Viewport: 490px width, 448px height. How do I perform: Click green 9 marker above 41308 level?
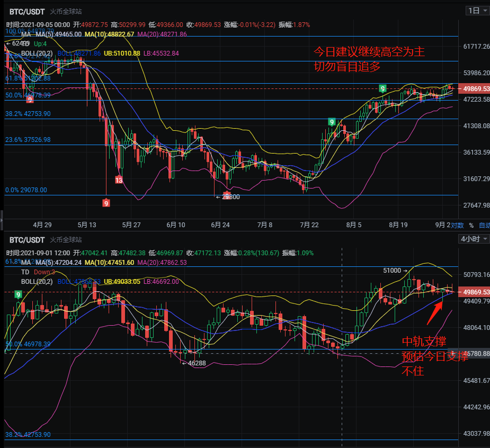click(x=332, y=122)
